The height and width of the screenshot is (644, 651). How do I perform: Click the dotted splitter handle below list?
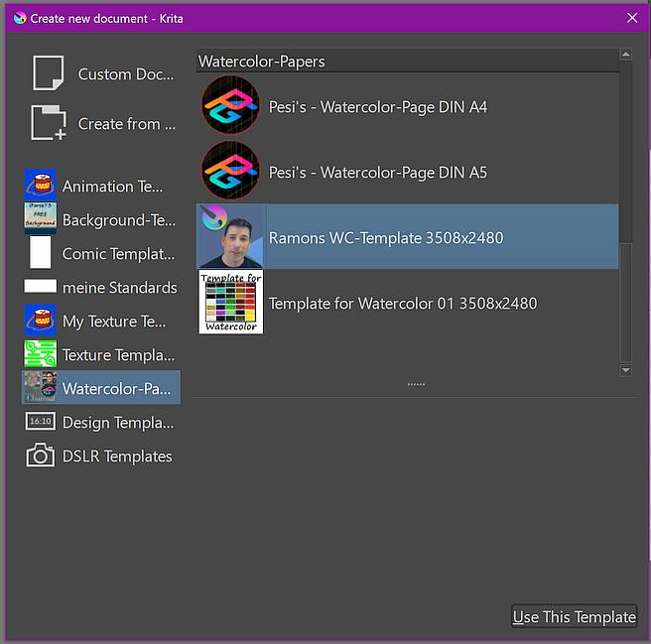[x=416, y=384]
